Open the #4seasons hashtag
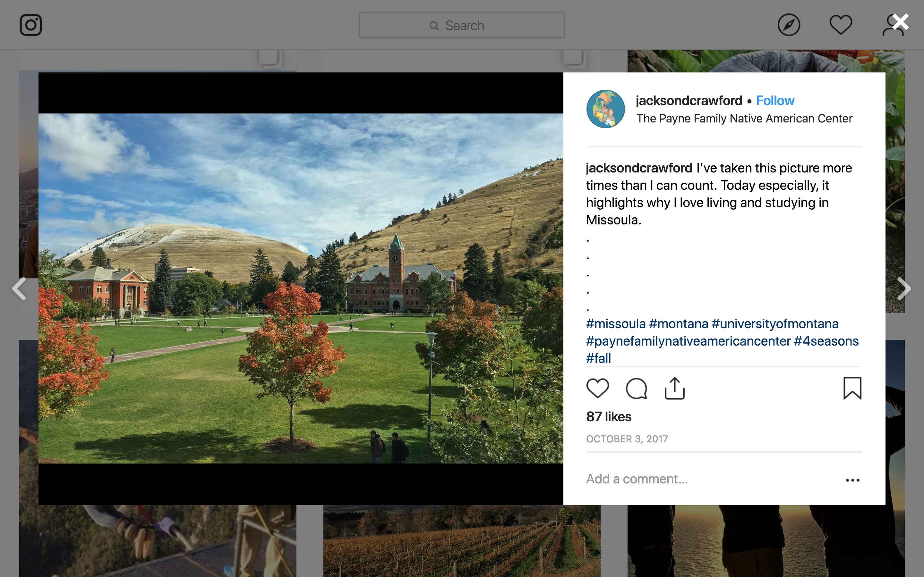Image resolution: width=924 pixels, height=577 pixels. click(826, 341)
